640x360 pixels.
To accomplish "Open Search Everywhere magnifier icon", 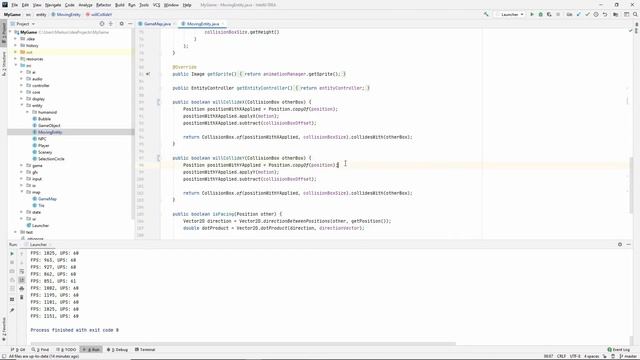I will pos(635,14).
